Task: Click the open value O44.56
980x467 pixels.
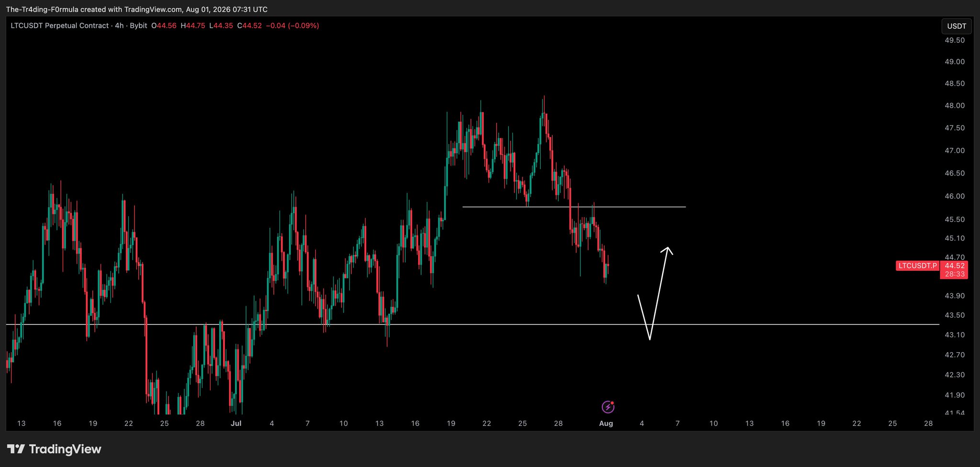Action: pos(164,26)
